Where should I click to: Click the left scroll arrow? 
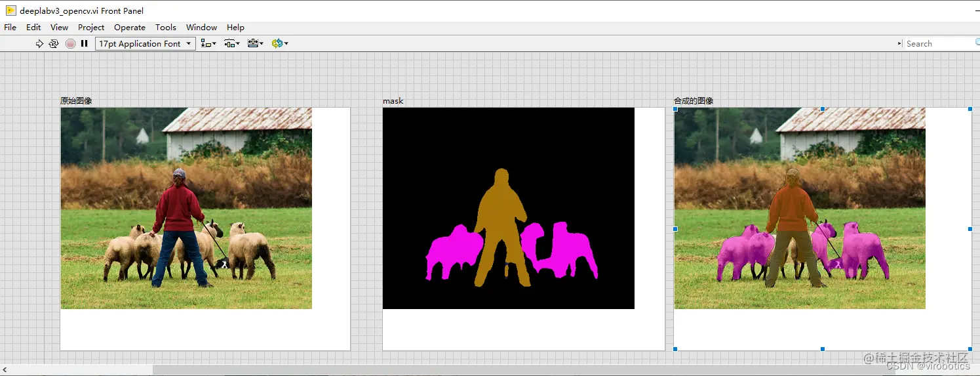[x=5, y=370]
